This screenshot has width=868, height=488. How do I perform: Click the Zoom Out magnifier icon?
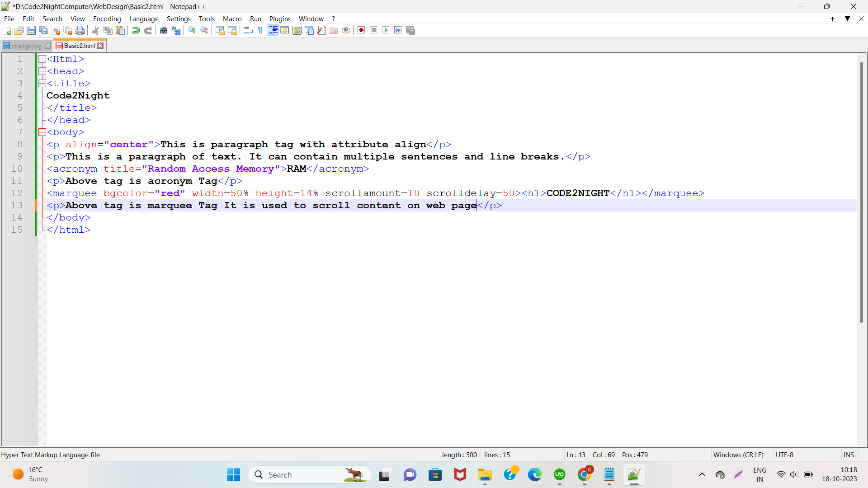click(204, 30)
